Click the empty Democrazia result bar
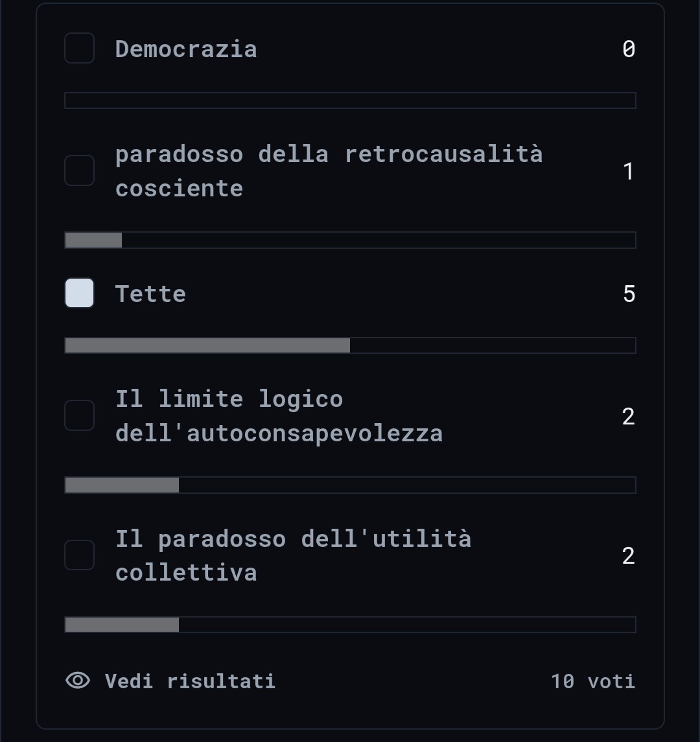 [x=350, y=100]
